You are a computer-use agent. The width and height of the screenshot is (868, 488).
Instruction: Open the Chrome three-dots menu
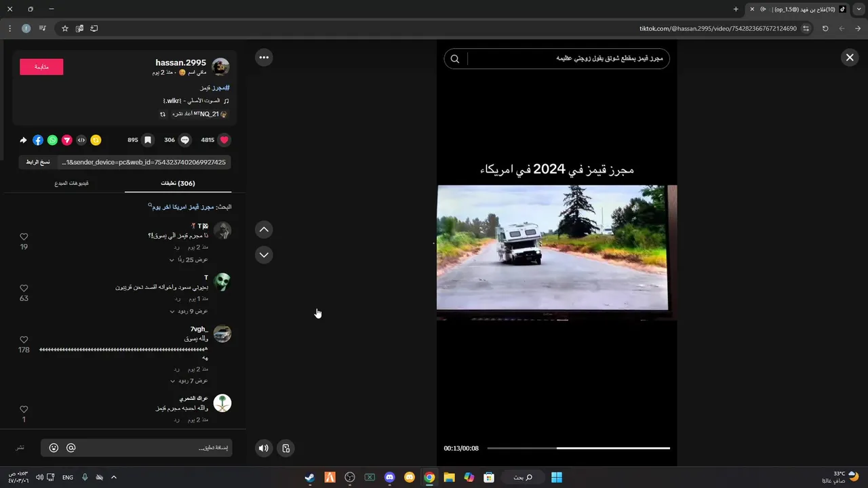click(9, 28)
